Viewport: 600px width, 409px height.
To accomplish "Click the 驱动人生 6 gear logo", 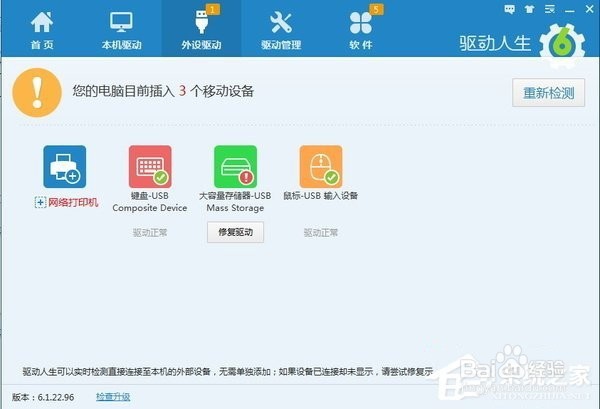I will click(562, 46).
